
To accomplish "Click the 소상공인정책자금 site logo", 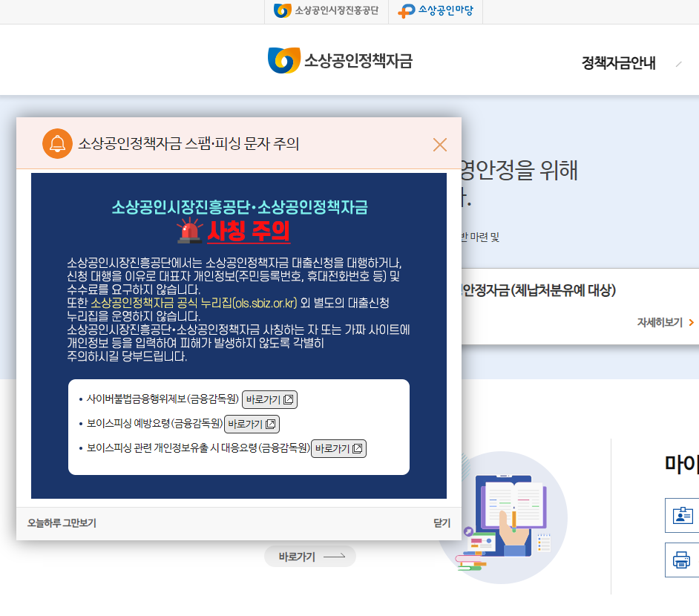I will pyautogui.click(x=340, y=60).
